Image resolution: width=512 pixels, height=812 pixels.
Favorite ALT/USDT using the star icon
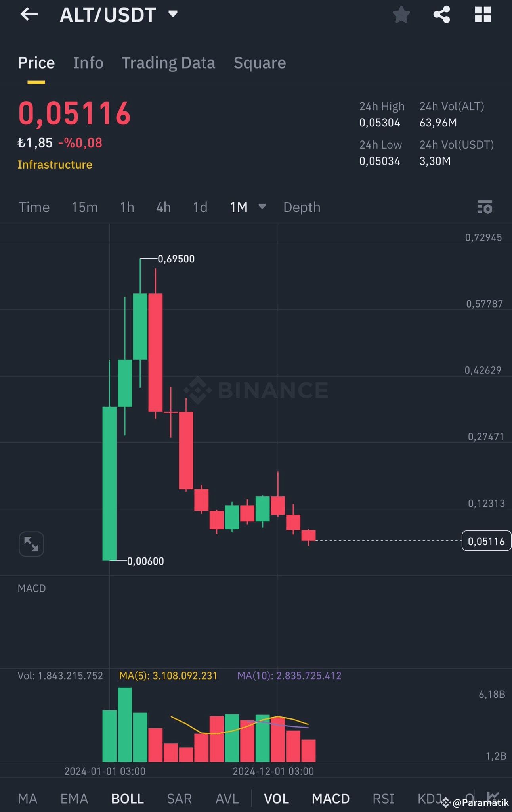pyautogui.click(x=401, y=15)
